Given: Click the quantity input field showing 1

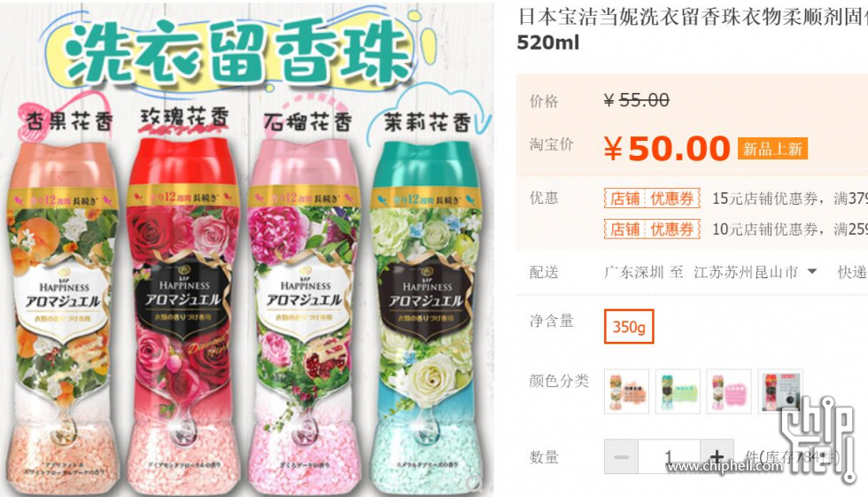Looking at the screenshot, I should pos(669,456).
